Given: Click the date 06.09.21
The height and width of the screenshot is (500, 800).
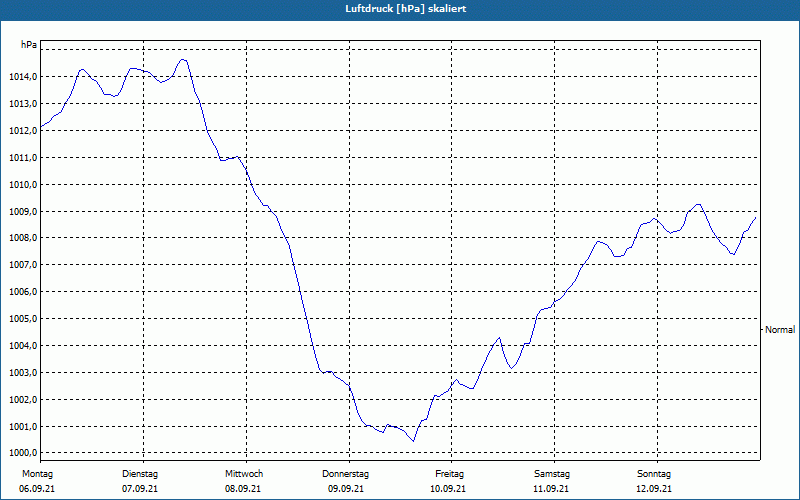Looking at the screenshot, I should (x=37, y=489).
